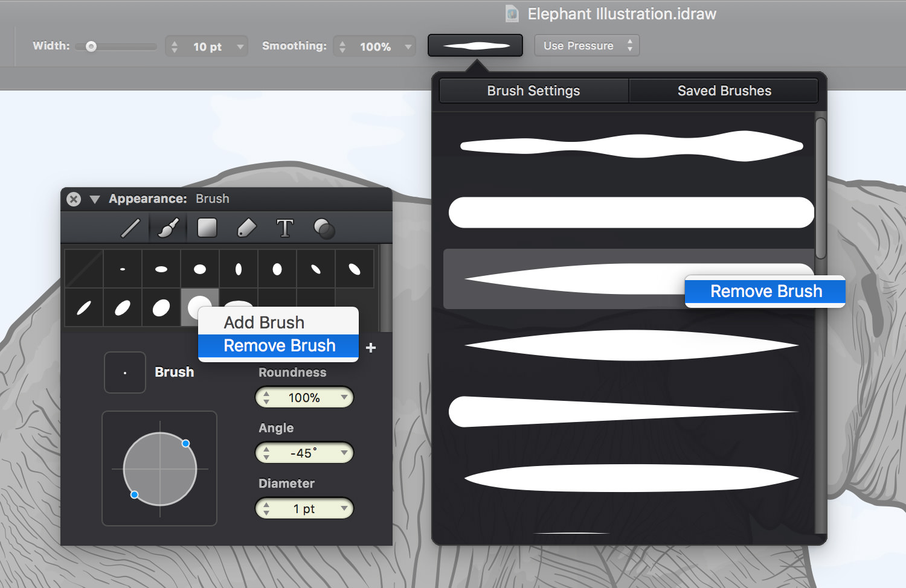Click the Width slider knob
Screen dimensions: 906x588
click(91, 46)
